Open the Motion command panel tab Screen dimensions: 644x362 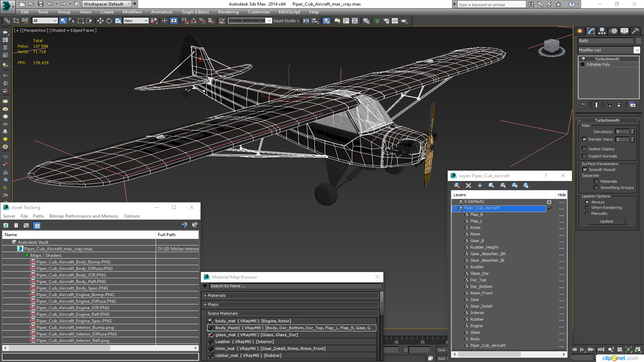click(x=614, y=31)
